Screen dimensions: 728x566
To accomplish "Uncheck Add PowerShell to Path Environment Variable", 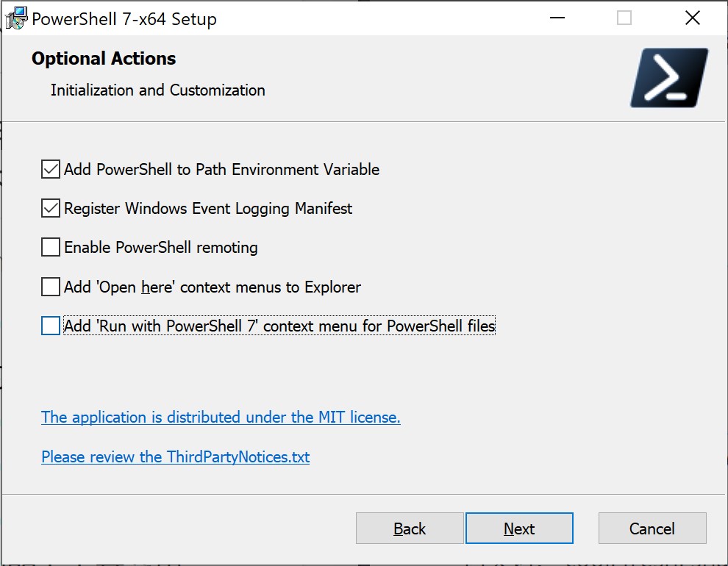I will click(x=51, y=170).
